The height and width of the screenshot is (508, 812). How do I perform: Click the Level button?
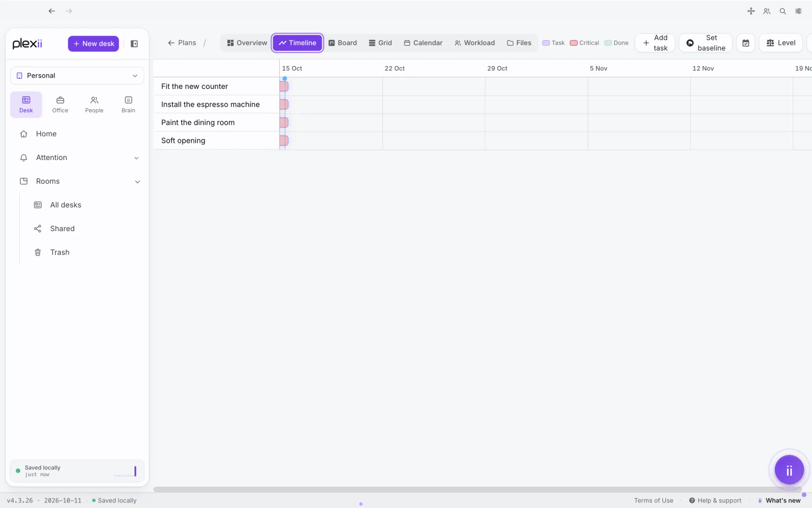click(x=781, y=43)
